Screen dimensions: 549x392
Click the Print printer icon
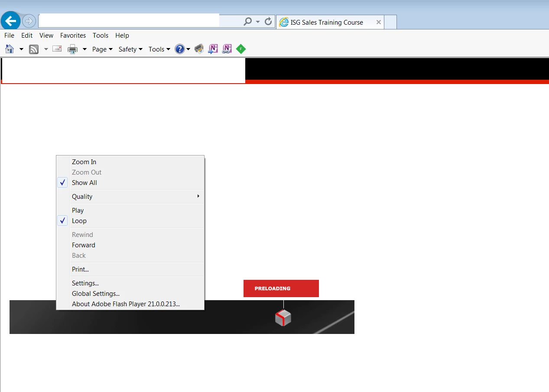(73, 49)
